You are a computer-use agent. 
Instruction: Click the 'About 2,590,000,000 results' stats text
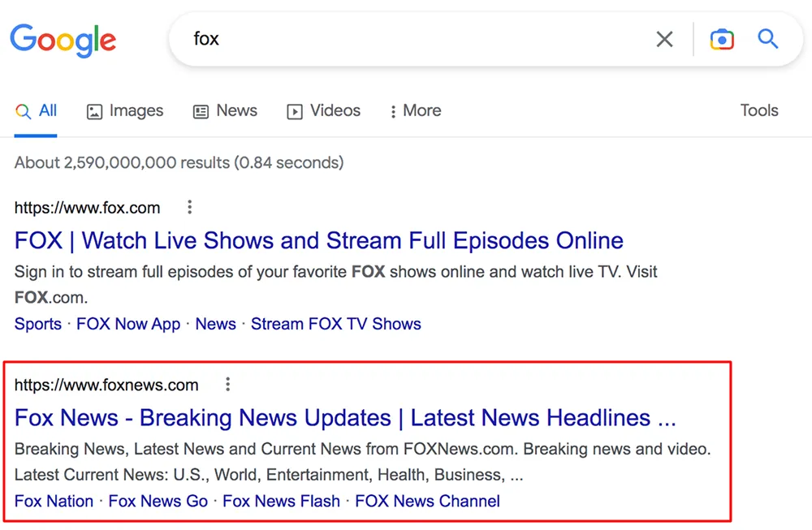tap(179, 162)
